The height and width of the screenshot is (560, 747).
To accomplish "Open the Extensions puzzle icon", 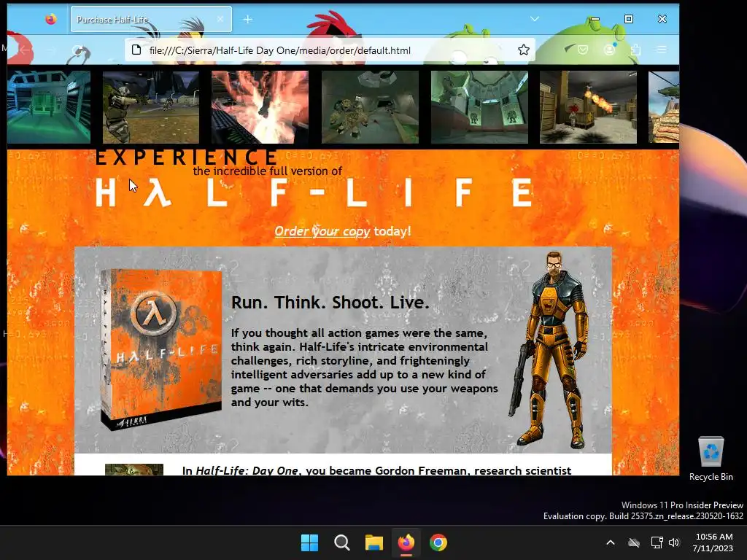I will pyautogui.click(x=635, y=50).
